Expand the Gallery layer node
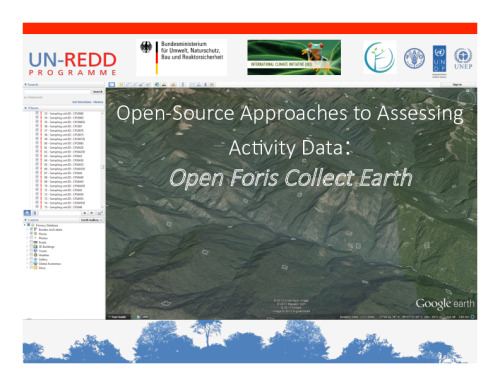The image size is (500, 386). 27,259
